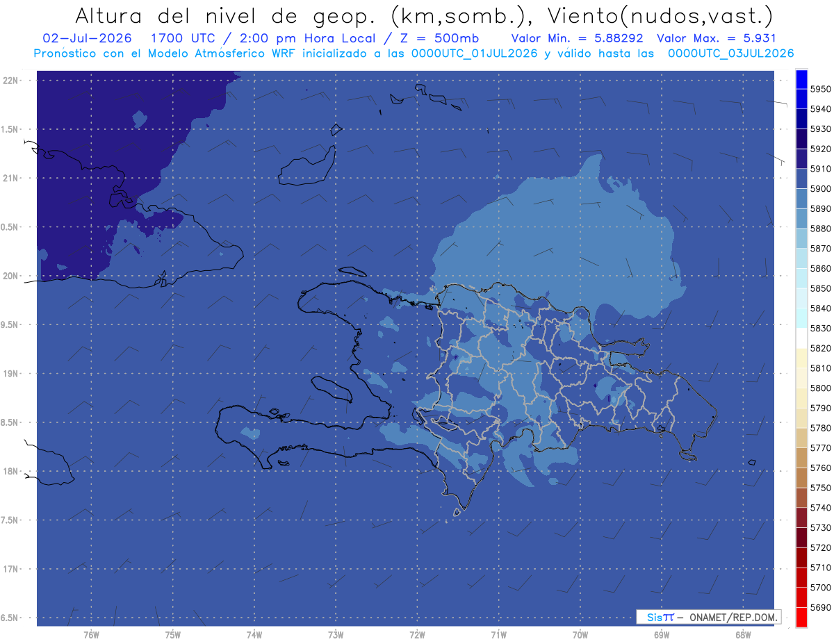The width and height of the screenshot is (834, 644).
Task: Click the 69W longitude label
Action: 661,634
